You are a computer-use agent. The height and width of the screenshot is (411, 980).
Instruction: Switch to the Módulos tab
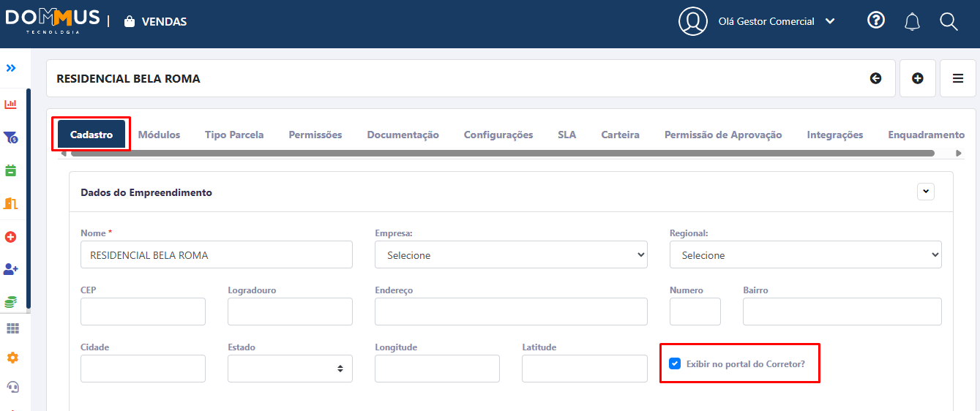pos(159,135)
